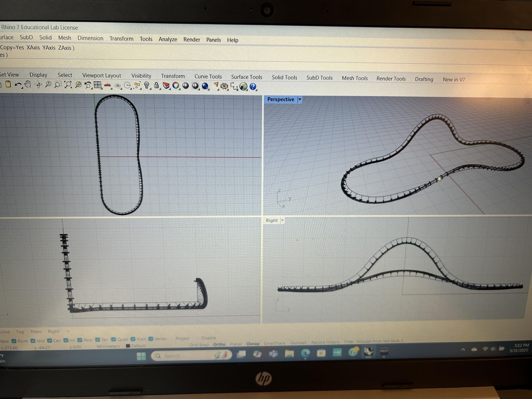The width and height of the screenshot is (532, 399).
Task: Click the four-viewports layout icon
Action: pyautogui.click(x=97, y=85)
